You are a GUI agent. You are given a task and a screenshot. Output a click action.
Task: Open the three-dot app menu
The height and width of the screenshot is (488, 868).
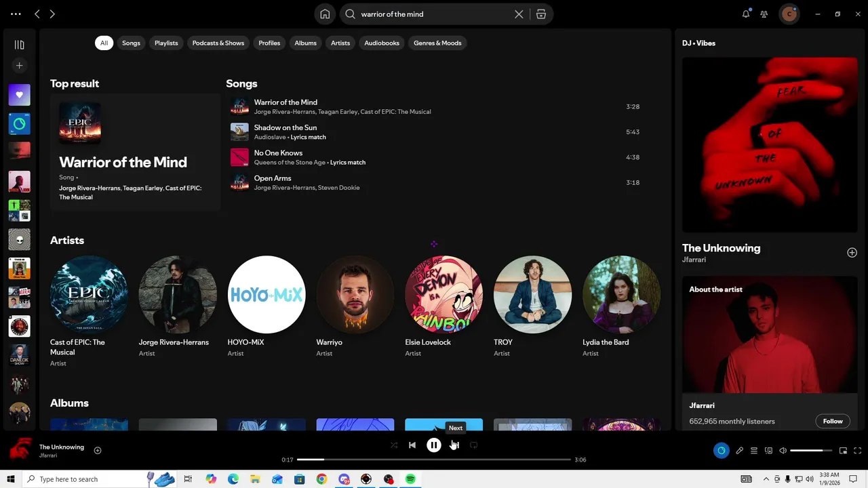(16, 14)
